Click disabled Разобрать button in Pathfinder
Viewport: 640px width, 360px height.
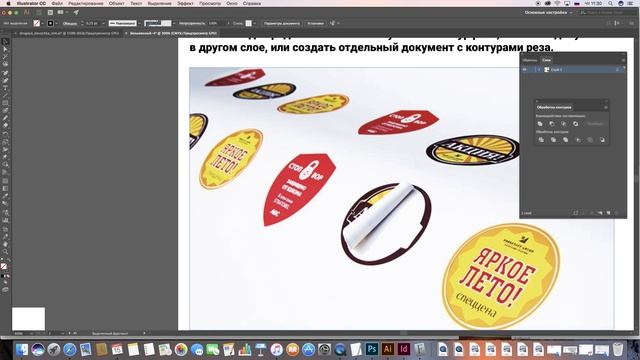pyautogui.click(x=595, y=124)
